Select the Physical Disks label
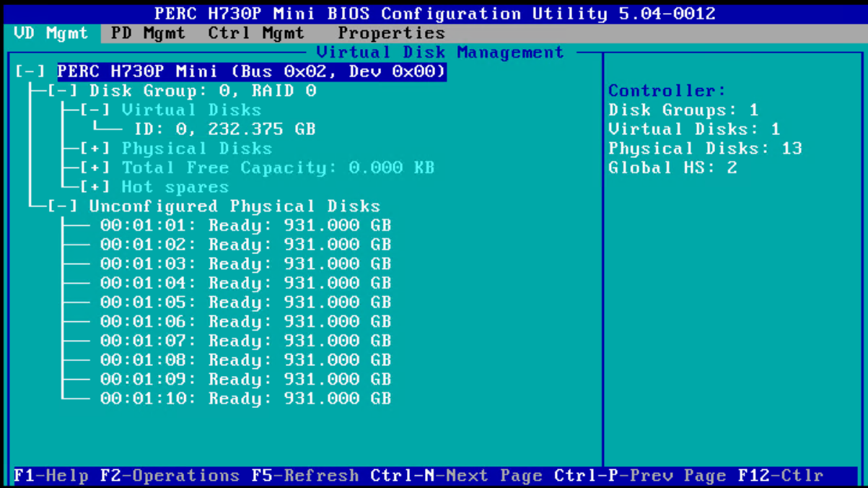 pos(197,148)
